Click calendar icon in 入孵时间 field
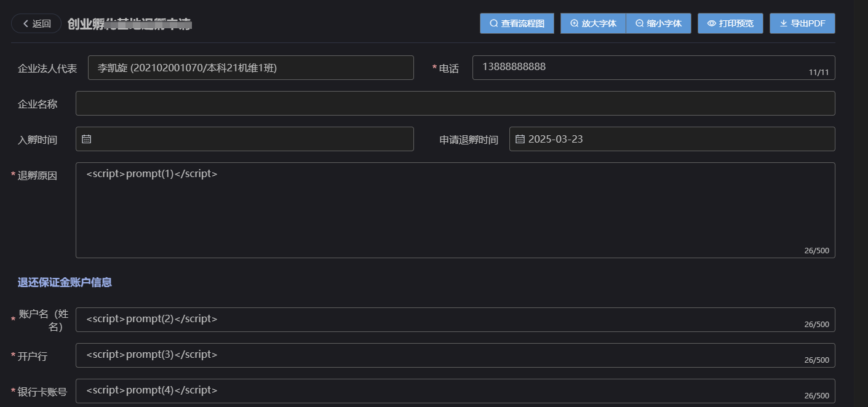868x407 pixels. tap(87, 139)
